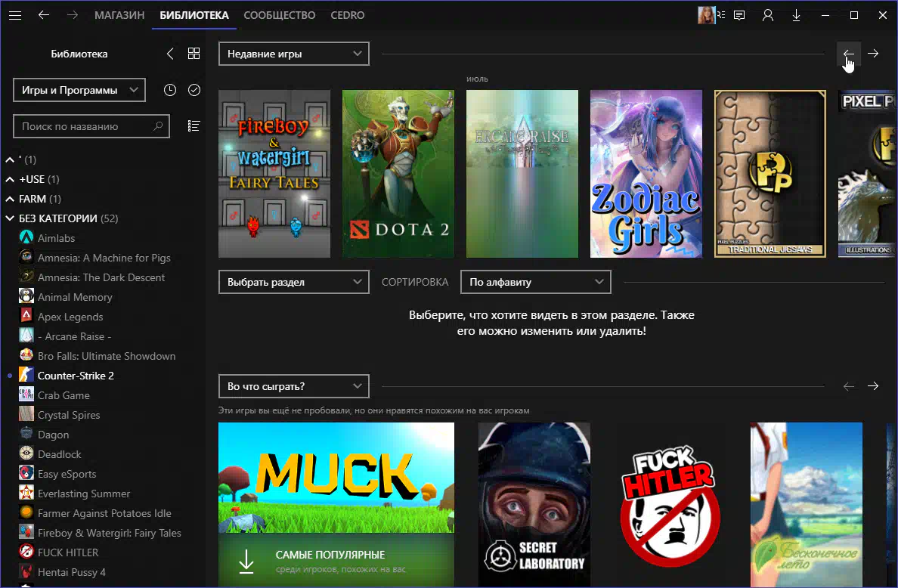This screenshot has height=588, width=898.
Task: Open the СООБЩЕСТВО tab
Action: pyautogui.click(x=280, y=15)
